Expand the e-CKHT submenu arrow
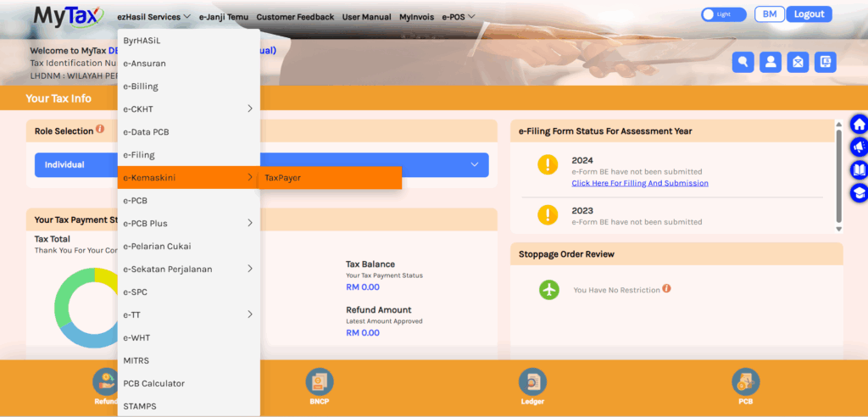Image resolution: width=868 pixels, height=417 pixels. [250, 108]
